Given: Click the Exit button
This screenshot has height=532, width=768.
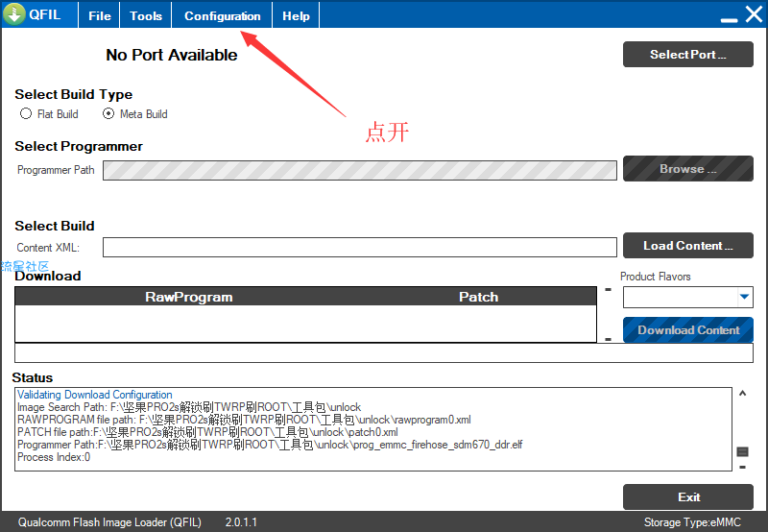Looking at the screenshot, I should (x=687, y=496).
